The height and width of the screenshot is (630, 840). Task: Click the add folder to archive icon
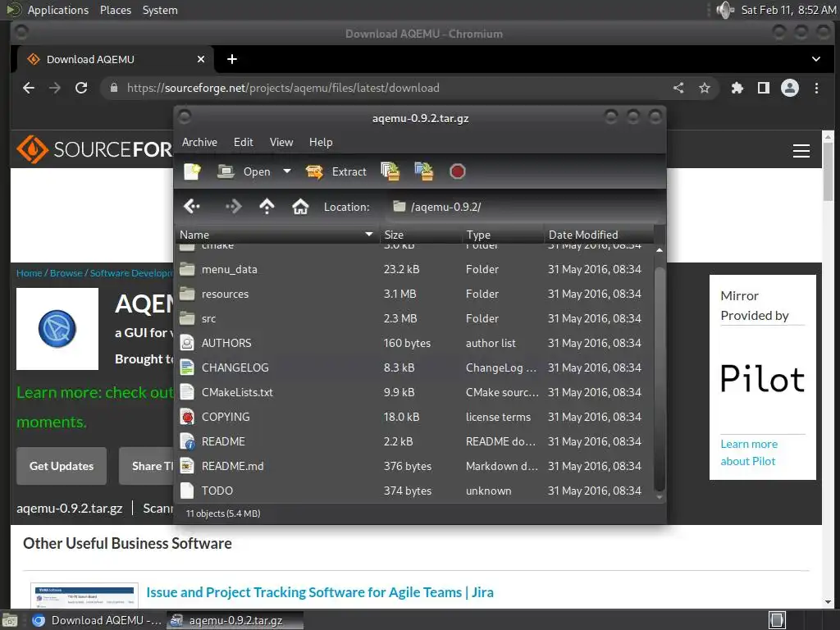pyautogui.click(x=424, y=171)
